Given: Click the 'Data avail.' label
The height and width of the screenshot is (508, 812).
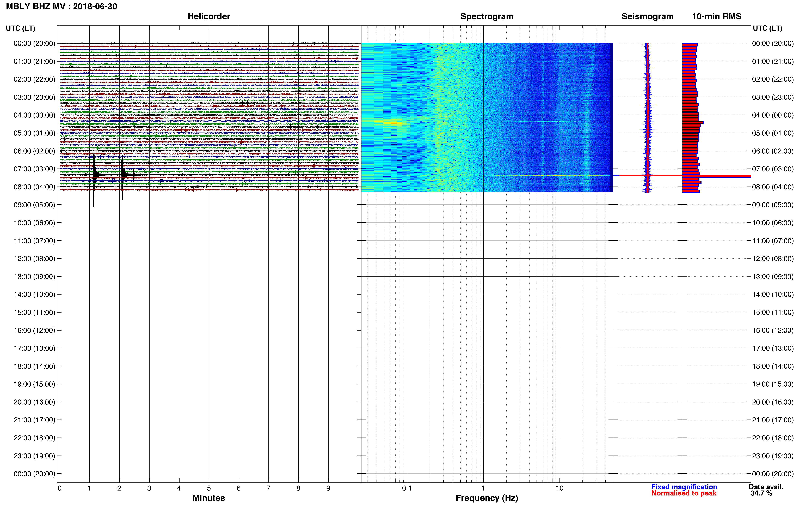Looking at the screenshot, I should (x=766, y=487).
